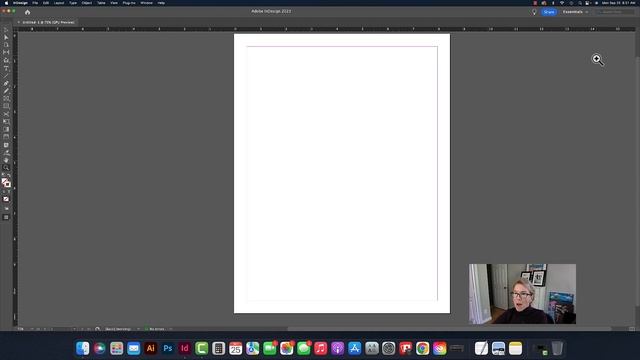Image resolution: width=640 pixels, height=360 pixels.
Task: Open Adobe Photoshop from the Dock
Action: point(168,348)
